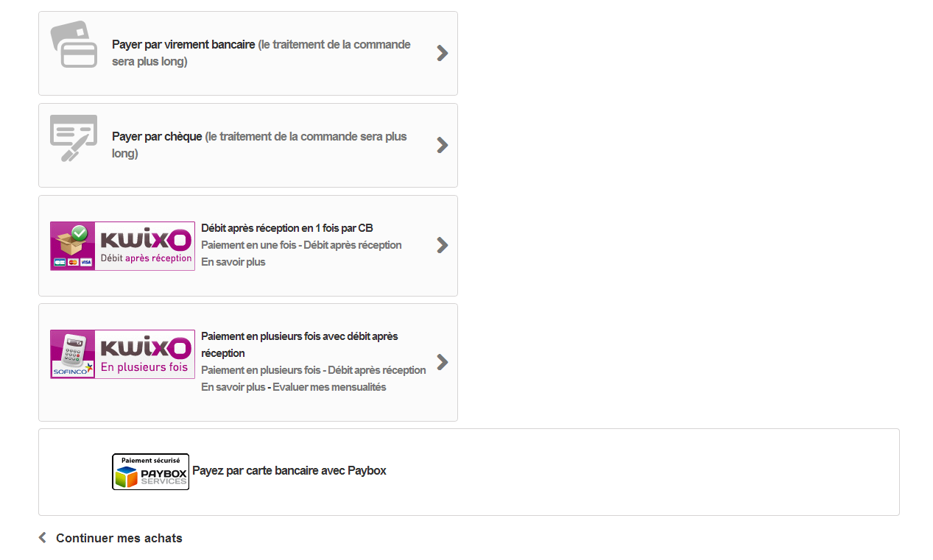
Task: Open Kwixo installments option via its chevron
Action: coord(442,362)
